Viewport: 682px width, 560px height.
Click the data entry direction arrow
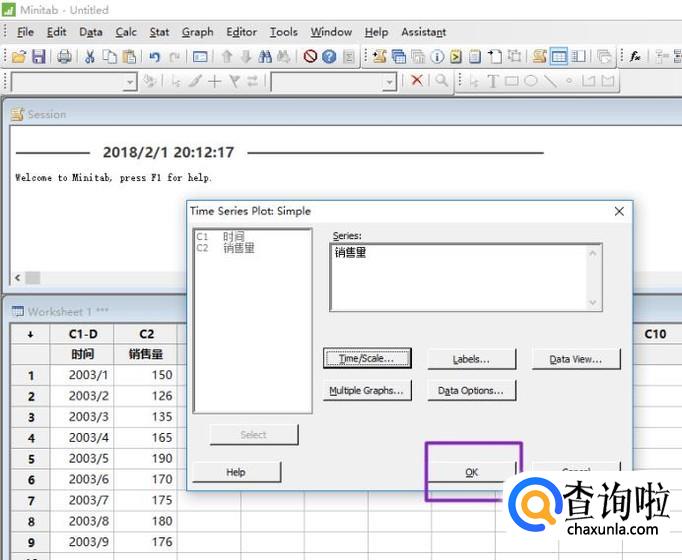30,334
